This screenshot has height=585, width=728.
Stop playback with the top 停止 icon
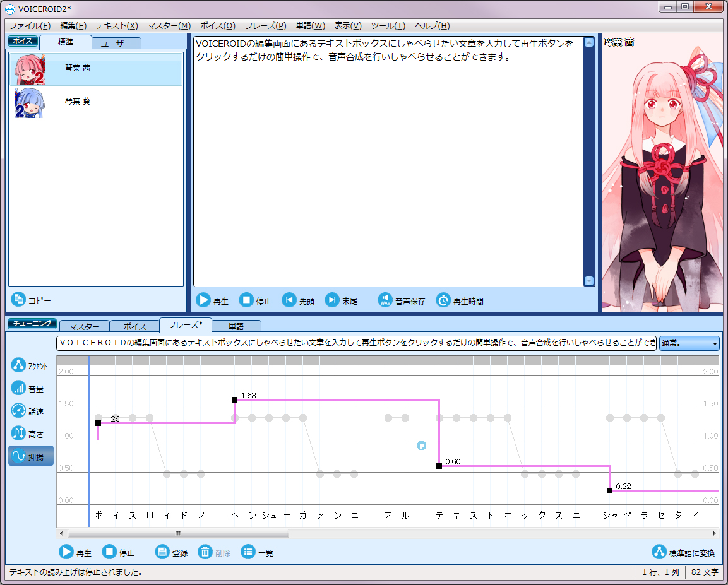(246, 300)
